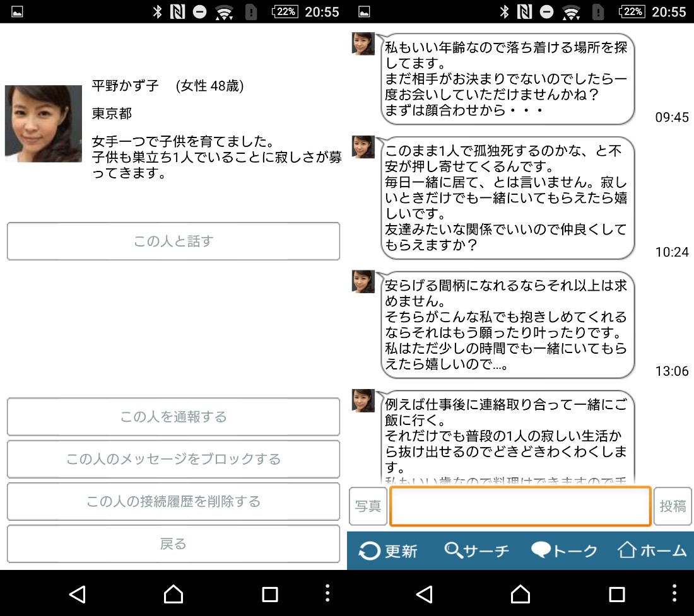694x616 pixels.
Task: Tap the 更新 refresh icon
Action: [370, 551]
